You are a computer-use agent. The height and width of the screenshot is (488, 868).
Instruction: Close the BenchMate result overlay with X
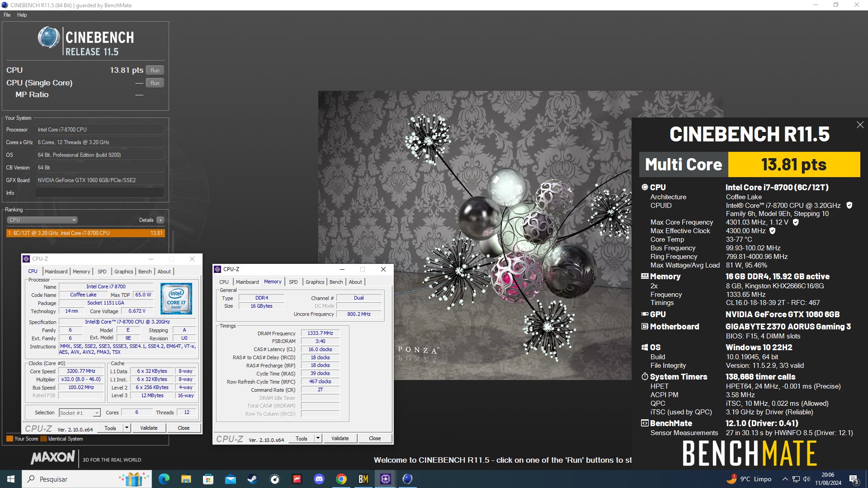(x=860, y=125)
